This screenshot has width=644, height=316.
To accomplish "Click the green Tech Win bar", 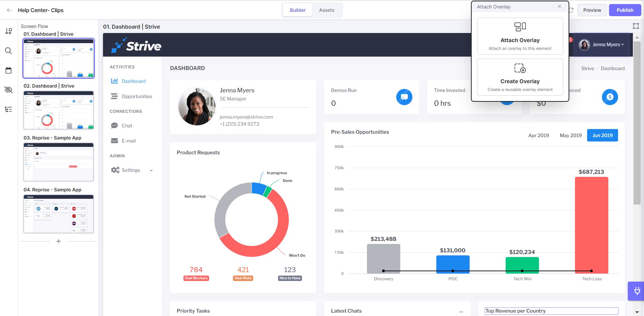I will [x=522, y=265].
